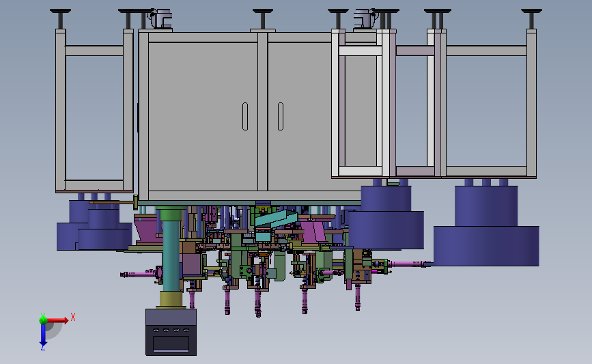
Task: Select the far-left leveling foot at the top
Action: click(x=60, y=19)
